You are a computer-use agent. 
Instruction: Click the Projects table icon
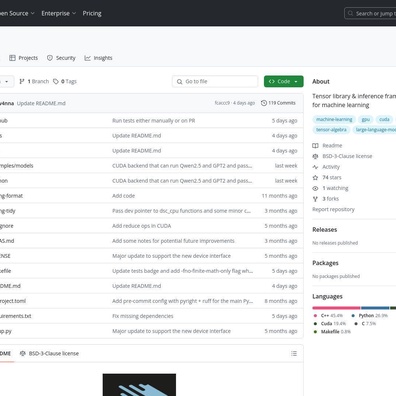12,58
